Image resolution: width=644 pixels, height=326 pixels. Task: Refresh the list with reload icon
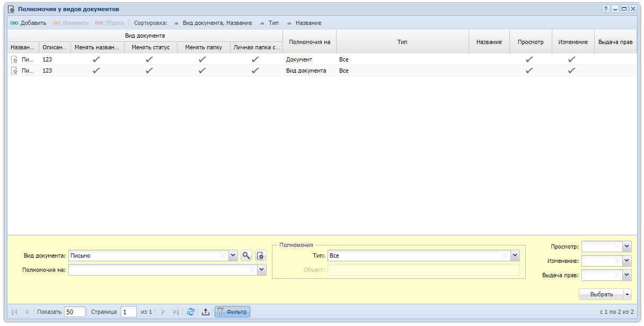(191, 312)
